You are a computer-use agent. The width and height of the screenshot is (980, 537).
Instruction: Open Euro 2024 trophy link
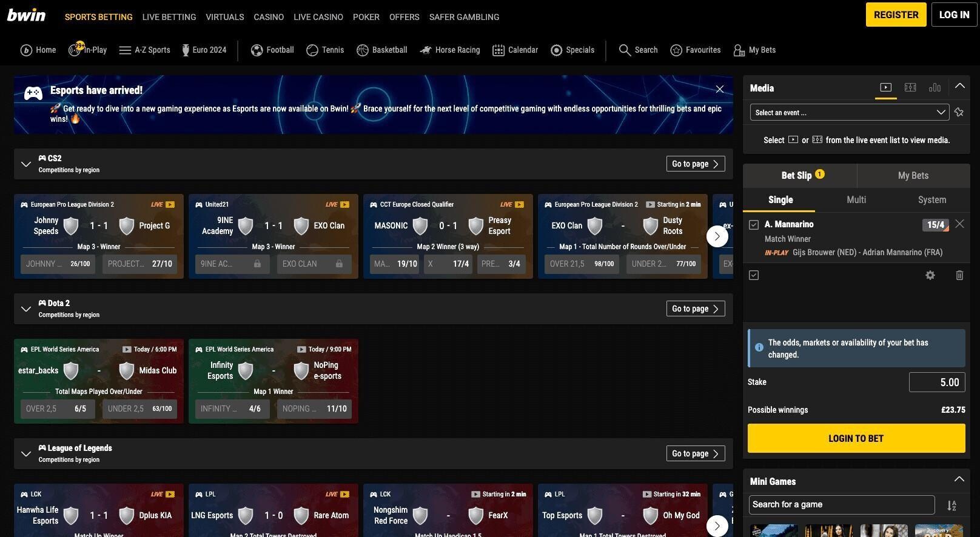(x=204, y=50)
